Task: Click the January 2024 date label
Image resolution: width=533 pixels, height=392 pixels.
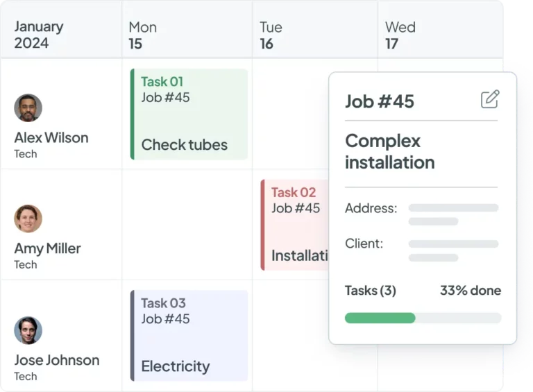Action: 38,35
